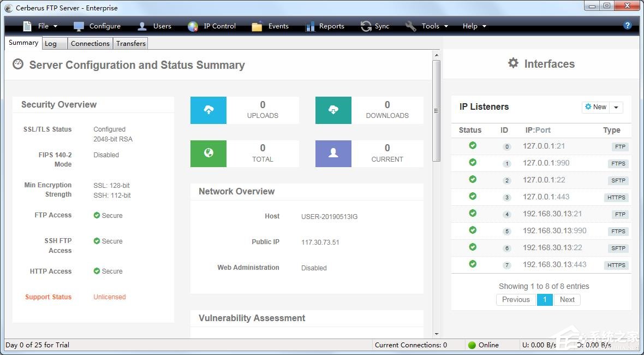Open the Users manager icon
Image resolution: width=644 pixels, height=355 pixels.
pos(142,26)
